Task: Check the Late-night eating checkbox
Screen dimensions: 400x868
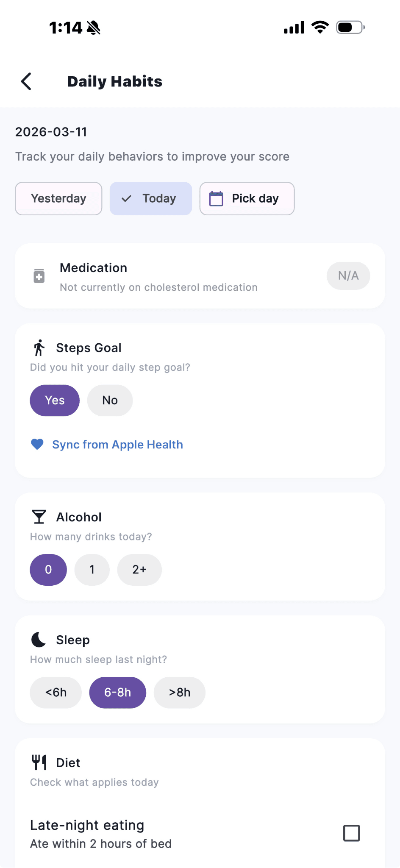Action: coord(351,833)
